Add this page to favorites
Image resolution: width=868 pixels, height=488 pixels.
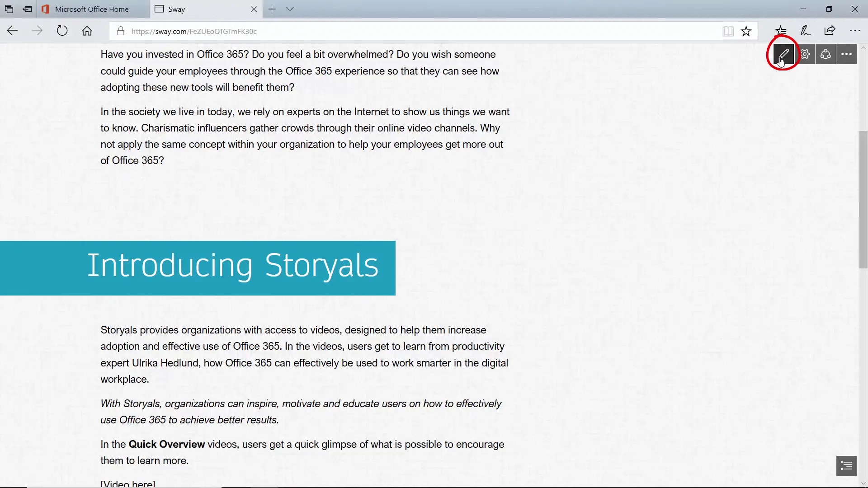(x=746, y=31)
